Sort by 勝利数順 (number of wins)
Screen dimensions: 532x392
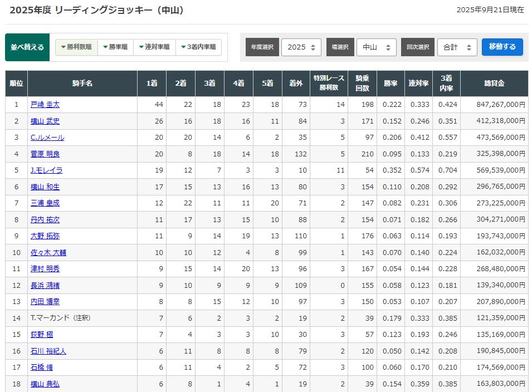click(76, 47)
